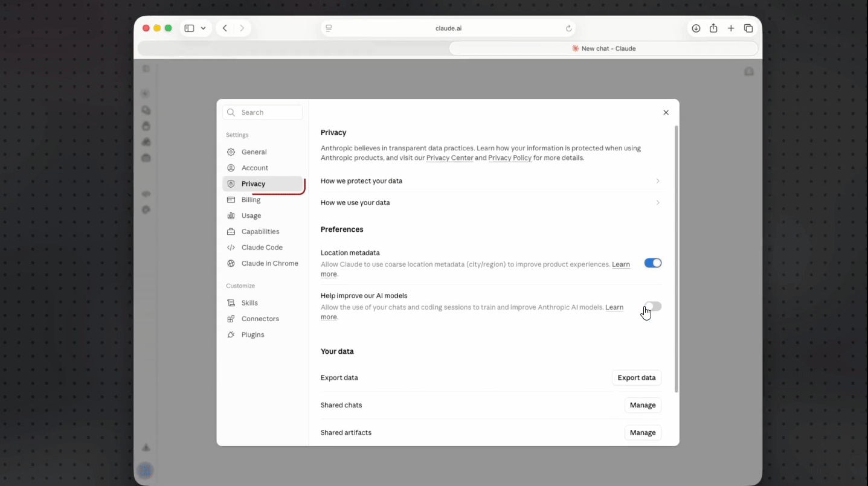
Task: Click the Customize sidebar heading
Action: point(240,286)
